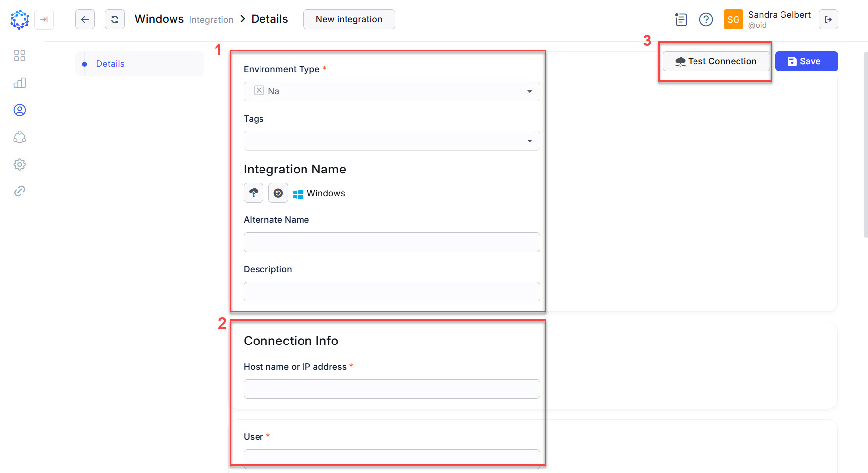This screenshot has width=868, height=473.
Task: Click inside the Alternate Name field
Action: [391, 242]
